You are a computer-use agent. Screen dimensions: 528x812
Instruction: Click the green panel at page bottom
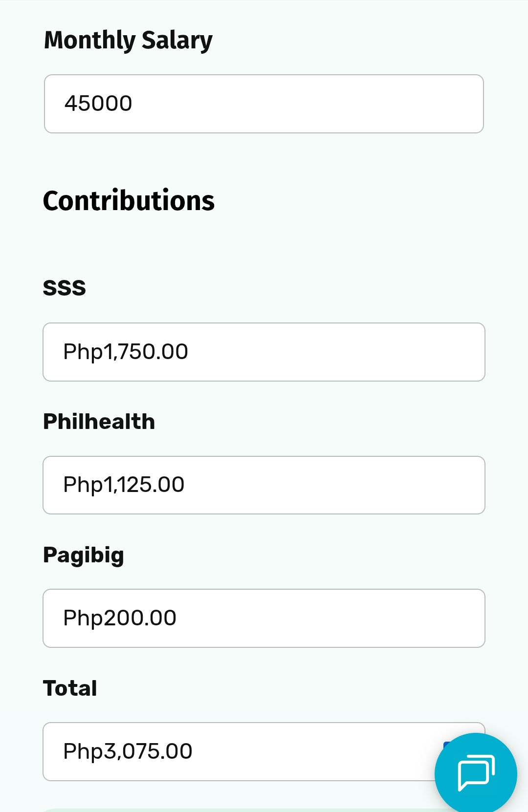click(x=235, y=810)
